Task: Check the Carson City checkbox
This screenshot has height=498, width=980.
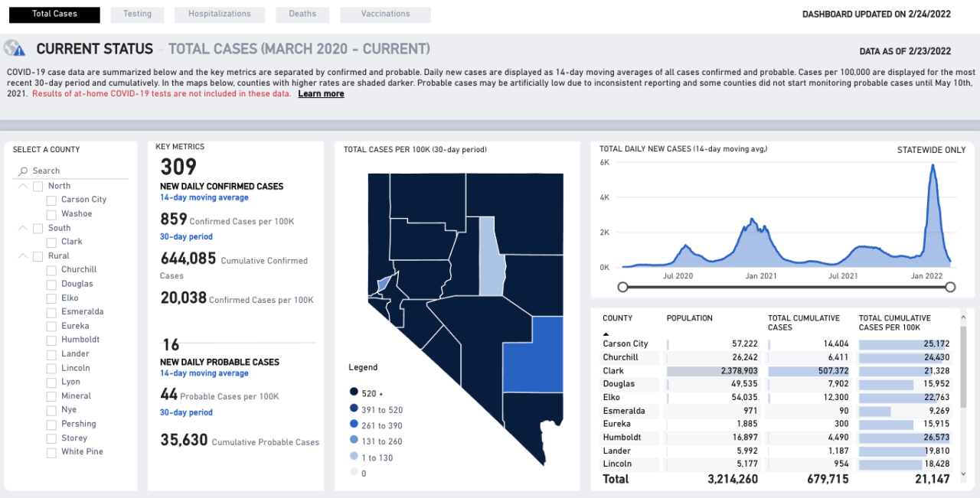Action: 52,200
